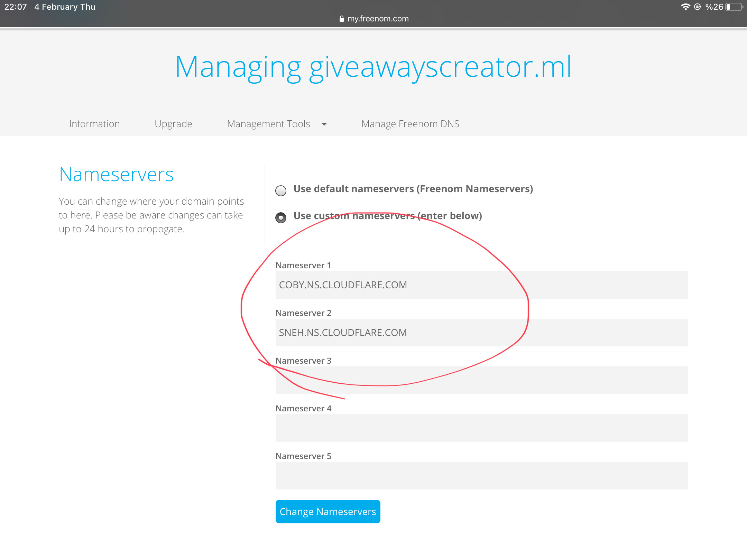Open the Upgrade tab
747x560 pixels.
[173, 124]
